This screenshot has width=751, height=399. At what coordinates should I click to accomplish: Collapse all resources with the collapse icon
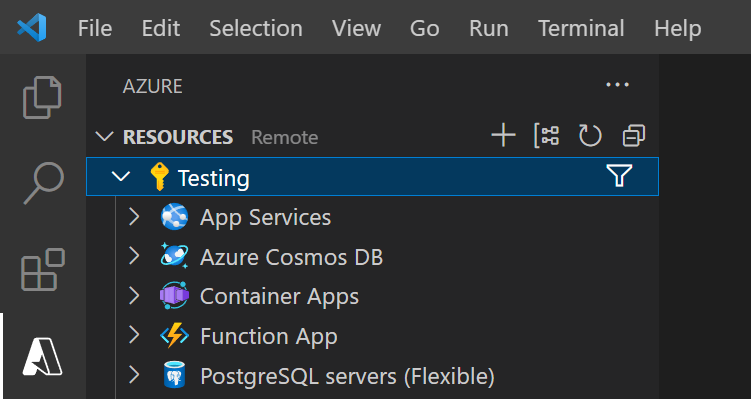click(x=634, y=136)
